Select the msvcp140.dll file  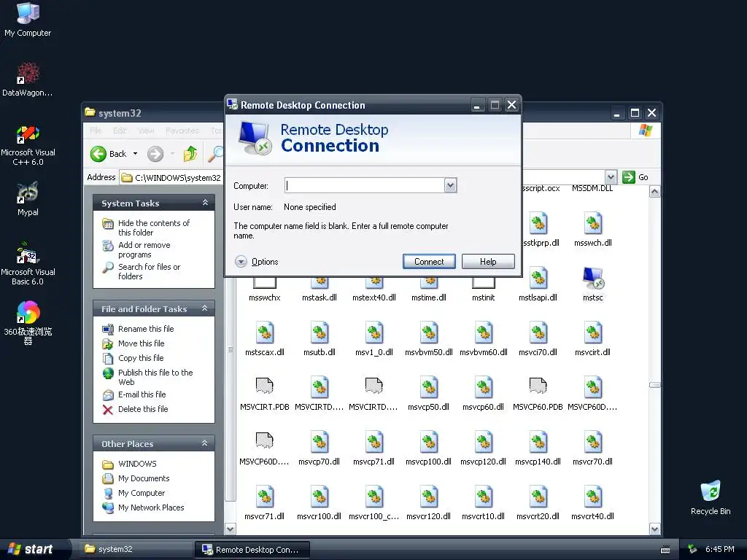click(x=538, y=448)
